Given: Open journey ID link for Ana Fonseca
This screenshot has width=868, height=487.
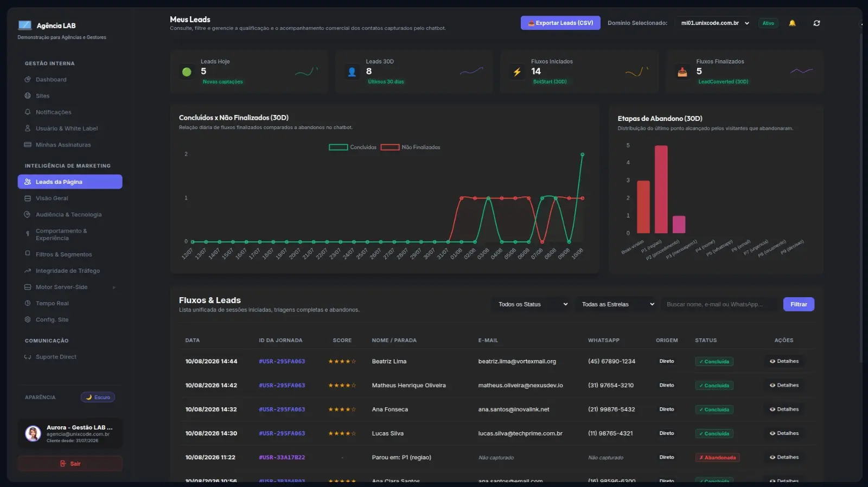Looking at the screenshot, I should (282, 409).
